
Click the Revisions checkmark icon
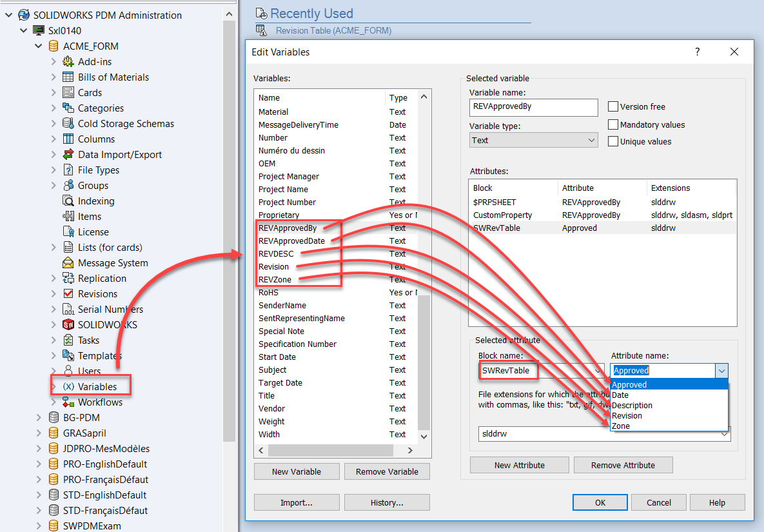pos(68,294)
